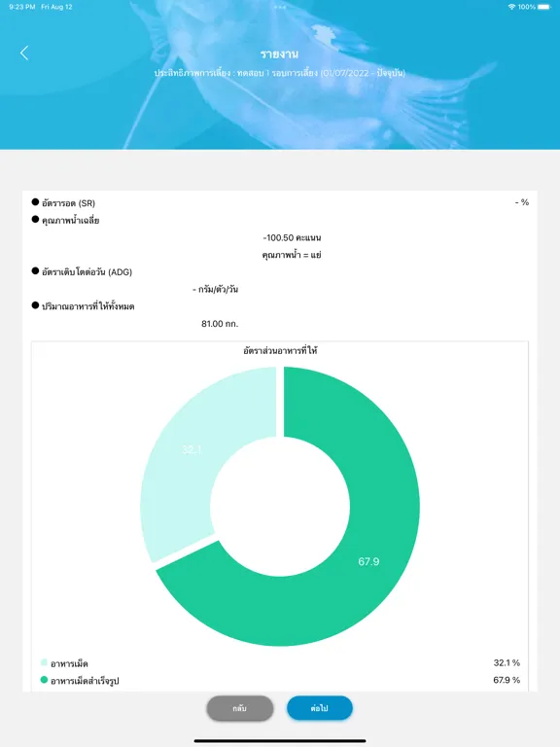Image resolution: width=560 pixels, height=747 pixels.
Task: Select the 67.9 dark green donut segment
Action: click(x=369, y=561)
